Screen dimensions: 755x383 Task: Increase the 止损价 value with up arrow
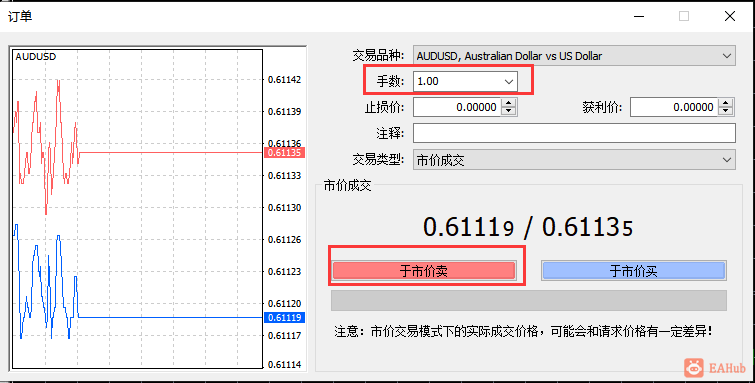pos(509,103)
